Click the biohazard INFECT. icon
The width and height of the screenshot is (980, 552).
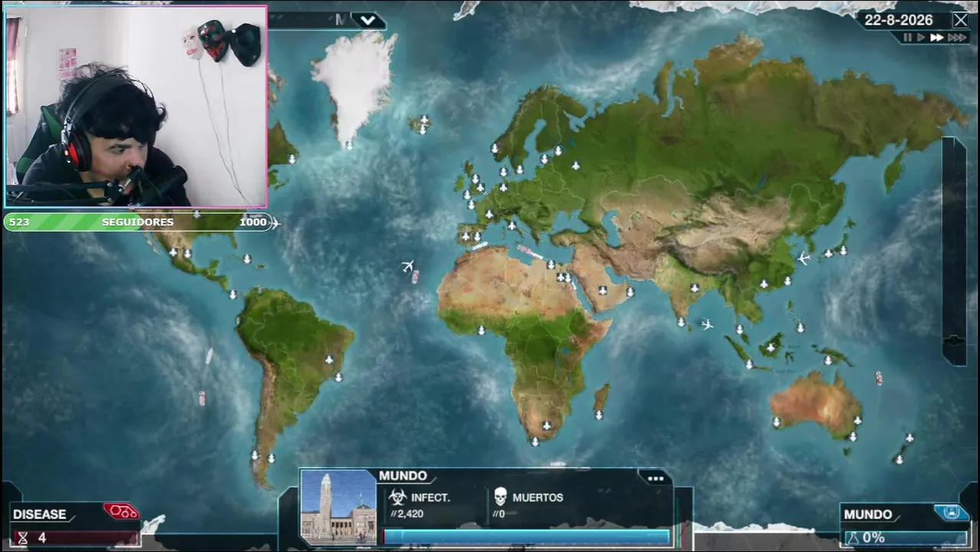coord(397,497)
